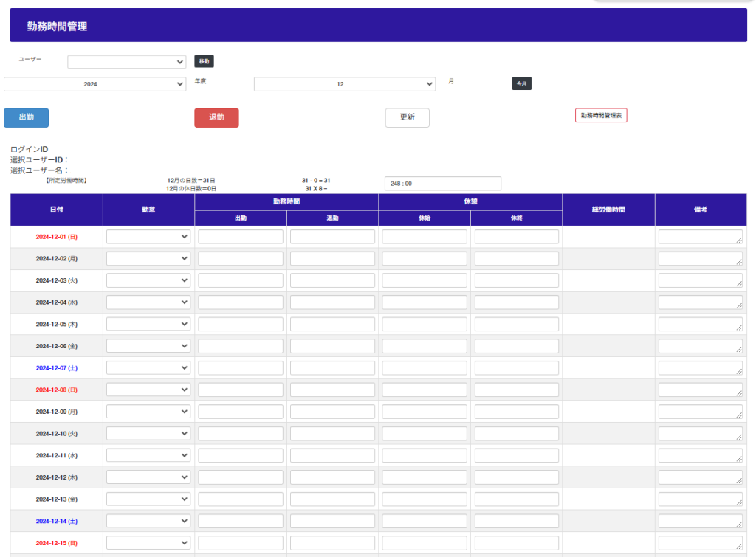Open the 勤怠 dropdown for 2024-12-13
The height and width of the screenshot is (557, 756).
[148, 499]
